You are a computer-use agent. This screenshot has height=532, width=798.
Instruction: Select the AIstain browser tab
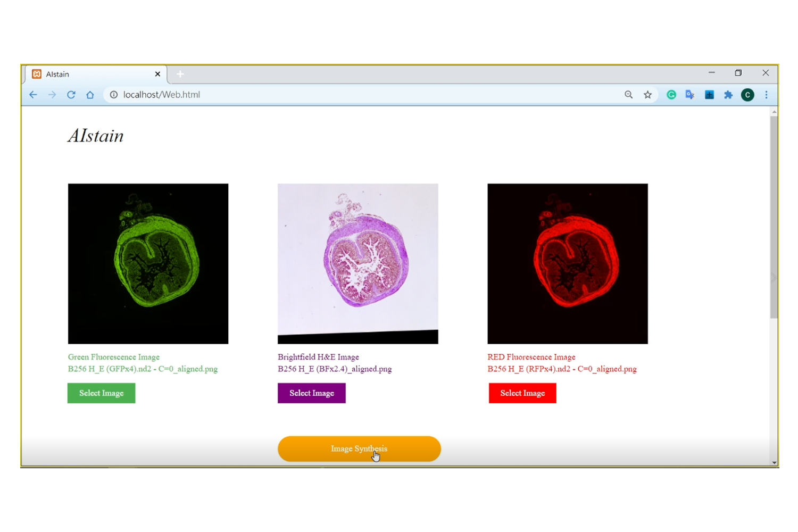tap(90, 74)
